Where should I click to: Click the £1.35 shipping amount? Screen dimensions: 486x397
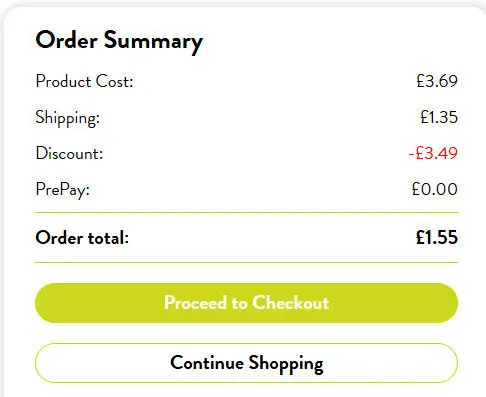(439, 117)
